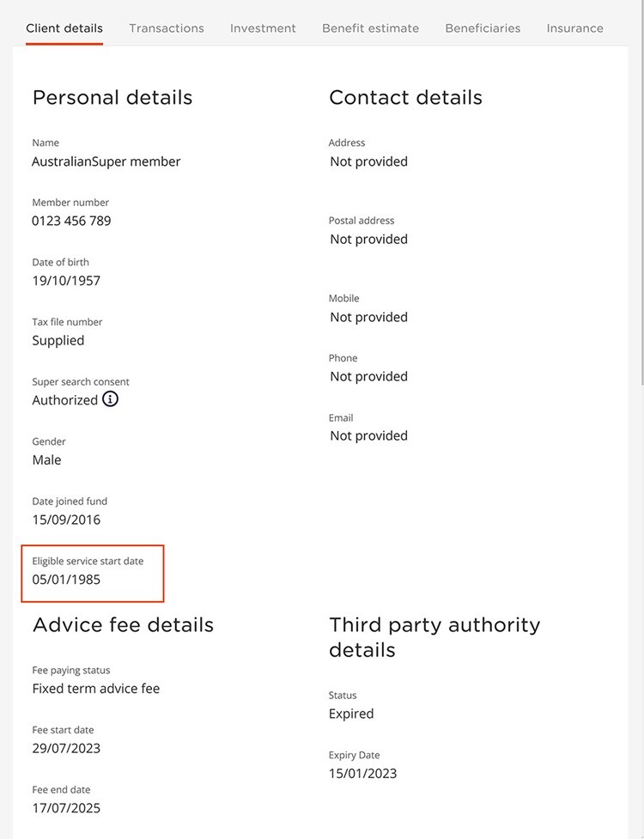Open the Client details tab
The image size is (644, 839).
64,28
